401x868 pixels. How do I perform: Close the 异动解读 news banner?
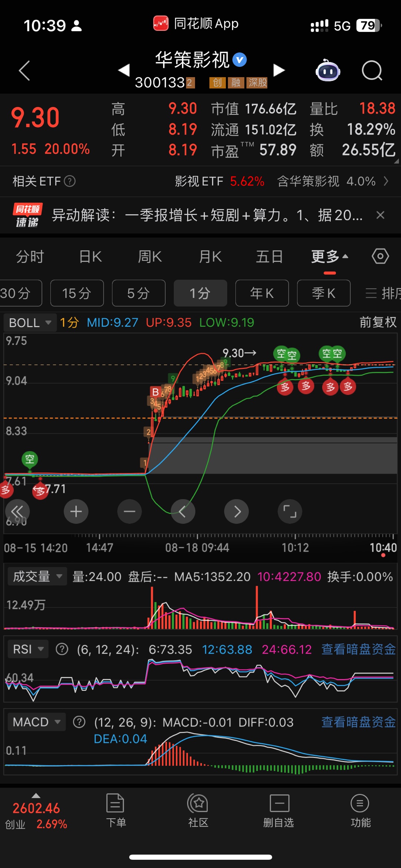380,215
